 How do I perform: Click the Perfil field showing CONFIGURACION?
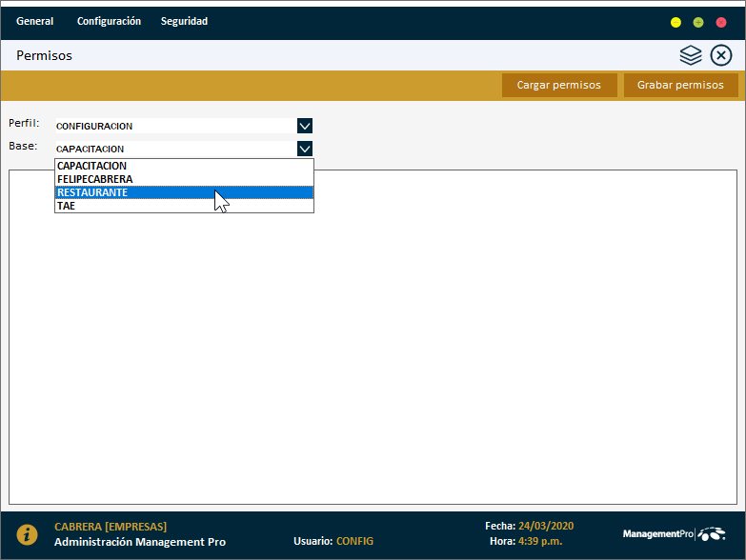(x=176, y=126)
